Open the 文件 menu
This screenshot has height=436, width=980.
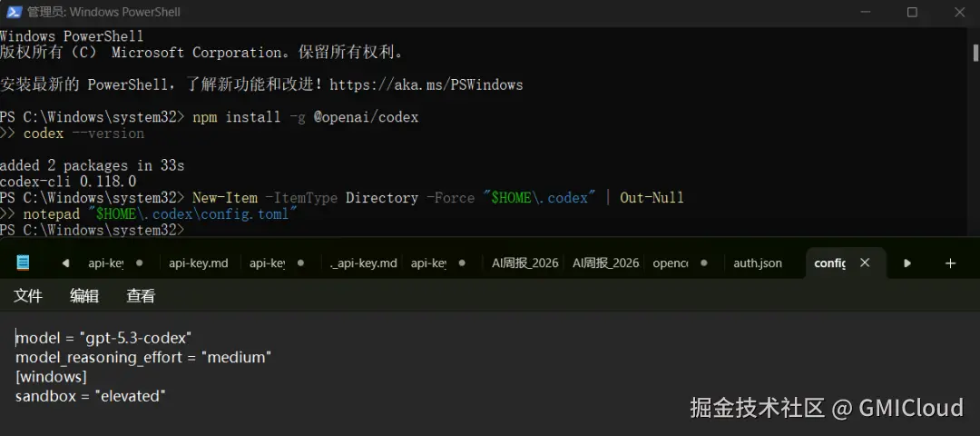tap(28, 296)
